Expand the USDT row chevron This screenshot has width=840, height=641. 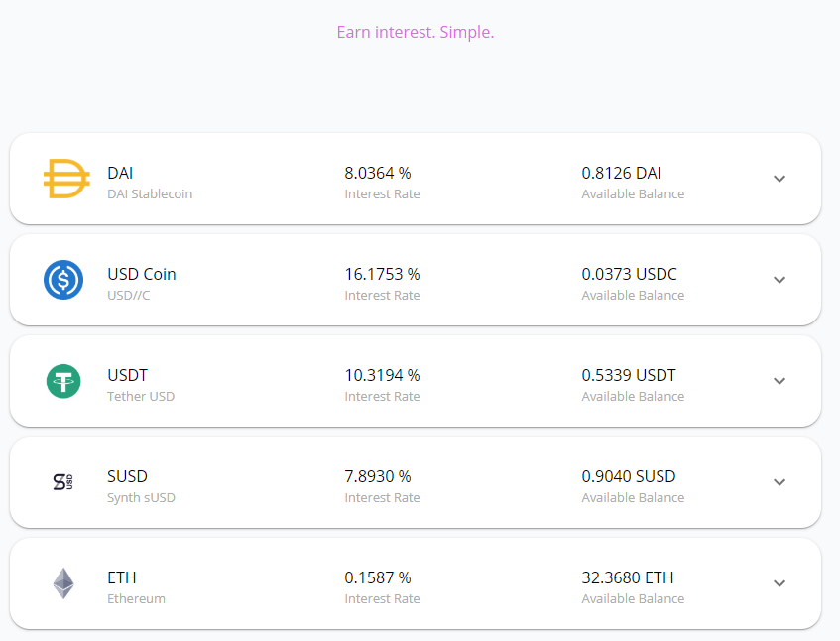780,381
